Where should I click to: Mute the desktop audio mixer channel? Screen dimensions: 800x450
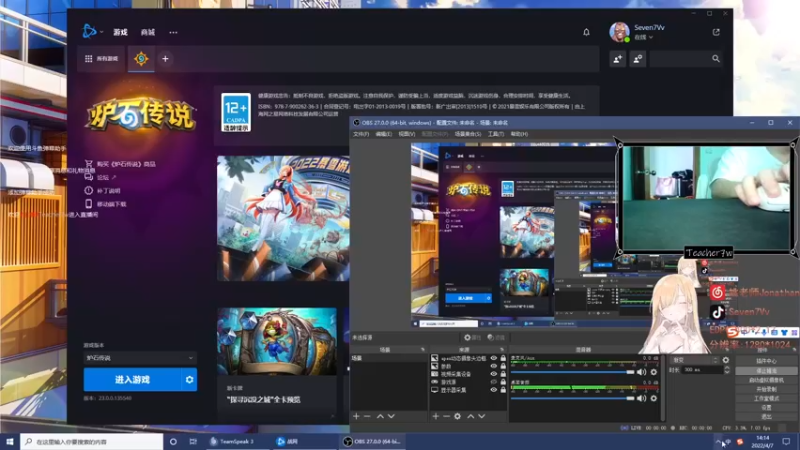(x=641, y=398)
